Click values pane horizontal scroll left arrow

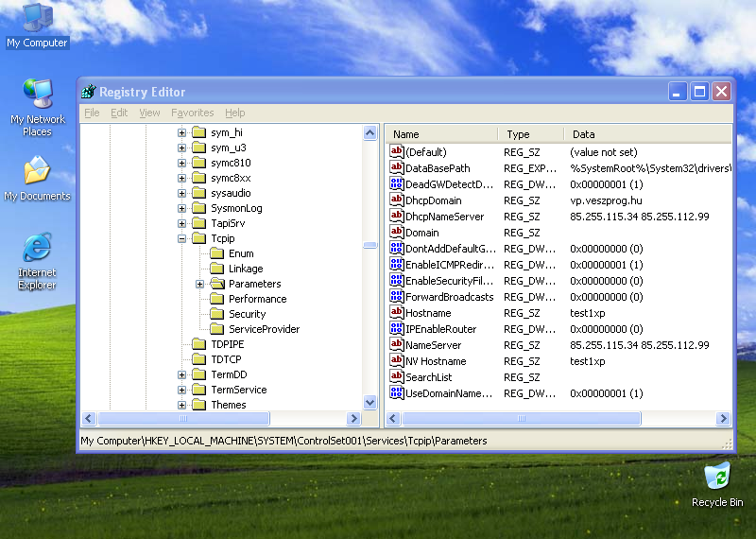click(x=393, y=418)
